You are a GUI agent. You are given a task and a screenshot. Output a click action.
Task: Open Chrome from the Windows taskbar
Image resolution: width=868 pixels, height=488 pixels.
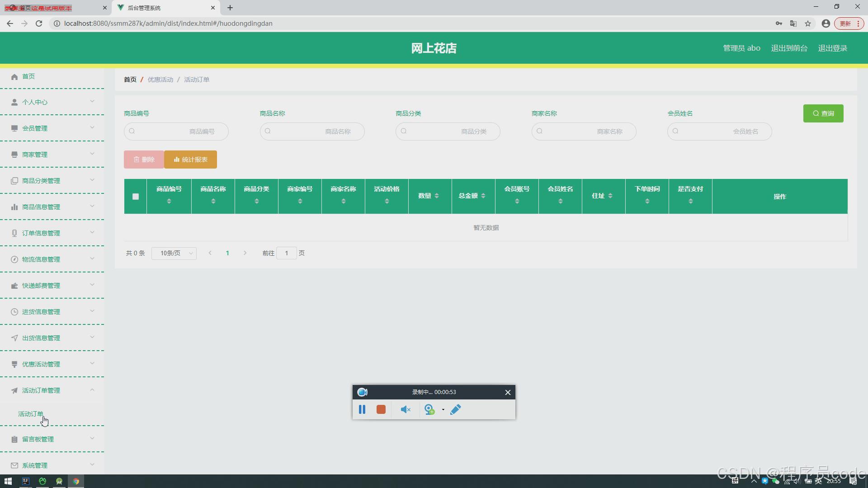tap(76, 481)
